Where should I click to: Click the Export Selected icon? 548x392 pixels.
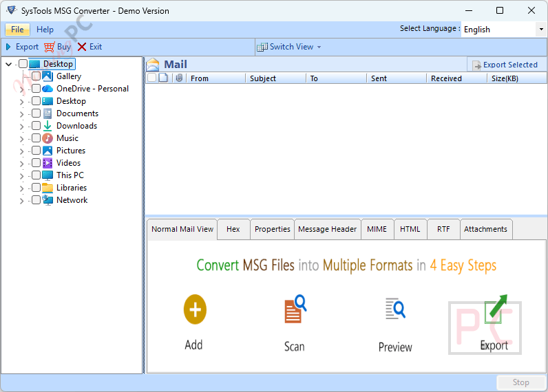pyautogui.click(x=476, y=65)
